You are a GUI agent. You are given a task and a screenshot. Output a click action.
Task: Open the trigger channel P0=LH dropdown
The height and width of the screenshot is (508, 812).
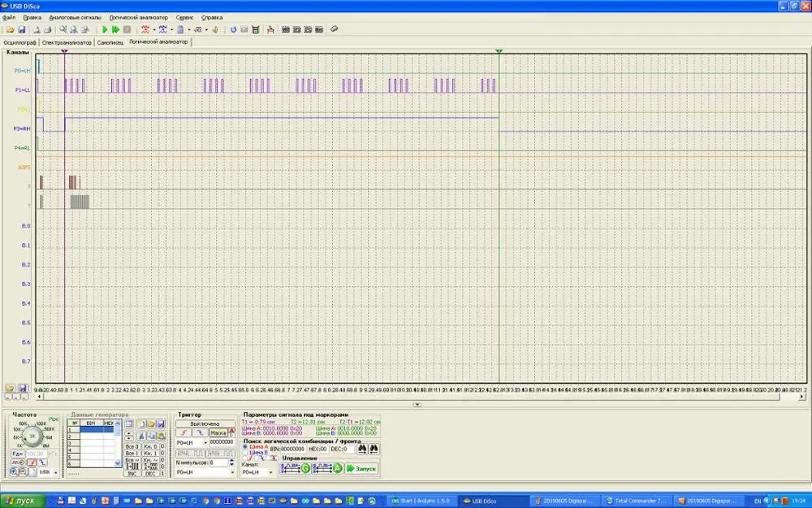point(205,442)
